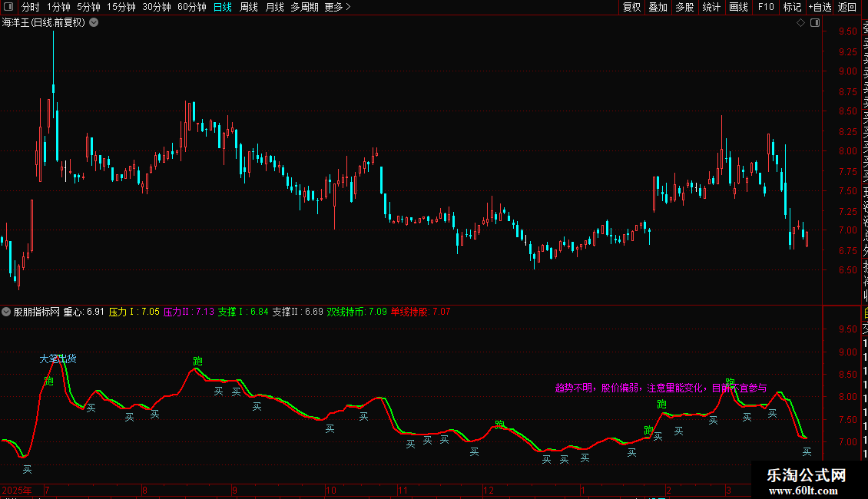
Task: Click month 8 on the time axis
Action: tap(144, 490)
